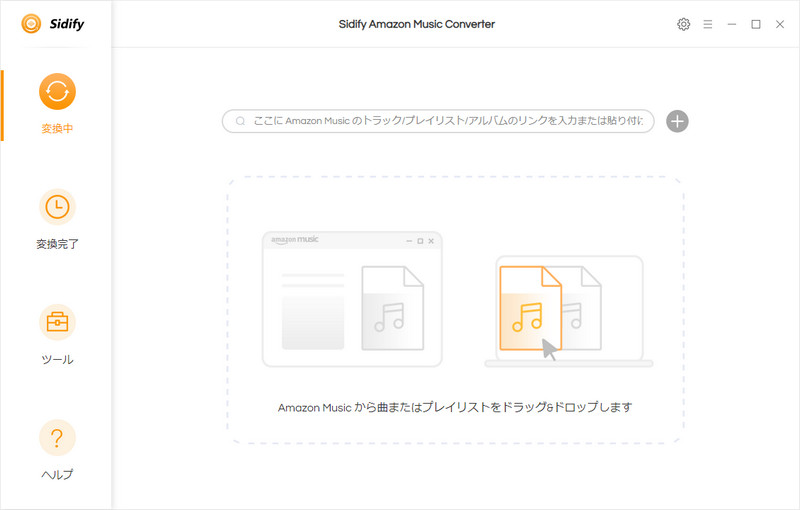
Task: Open settings with the gear icon
Action: (x=684, y=24)
